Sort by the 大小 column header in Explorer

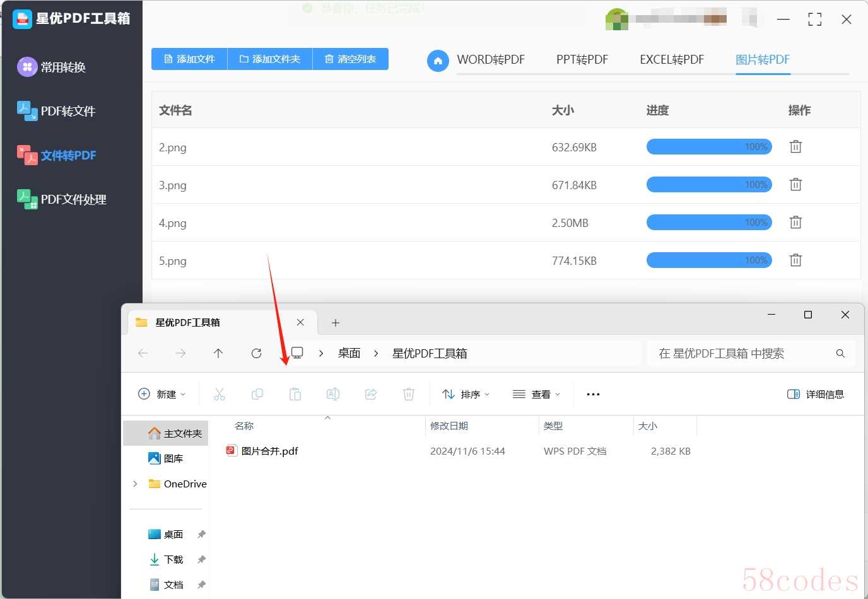coord(648,426)
